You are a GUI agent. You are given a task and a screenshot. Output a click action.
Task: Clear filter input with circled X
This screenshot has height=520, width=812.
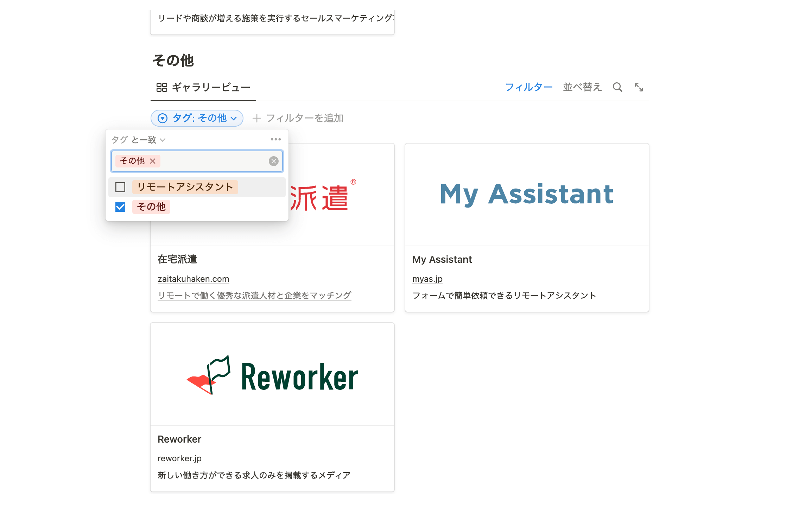click(x=274, y=161)
